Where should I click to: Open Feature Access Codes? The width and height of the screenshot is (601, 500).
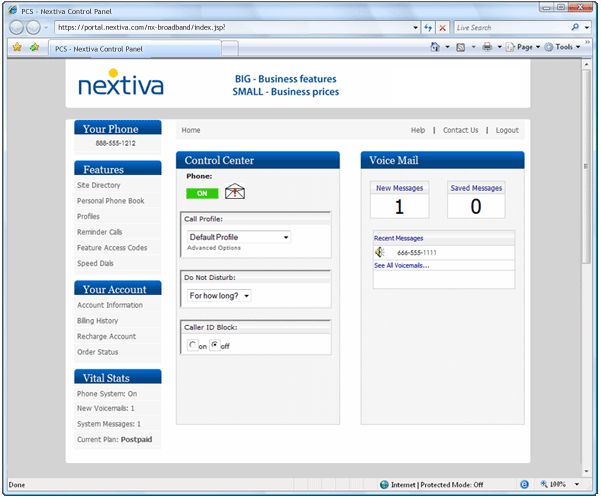[x=112, y=248]
